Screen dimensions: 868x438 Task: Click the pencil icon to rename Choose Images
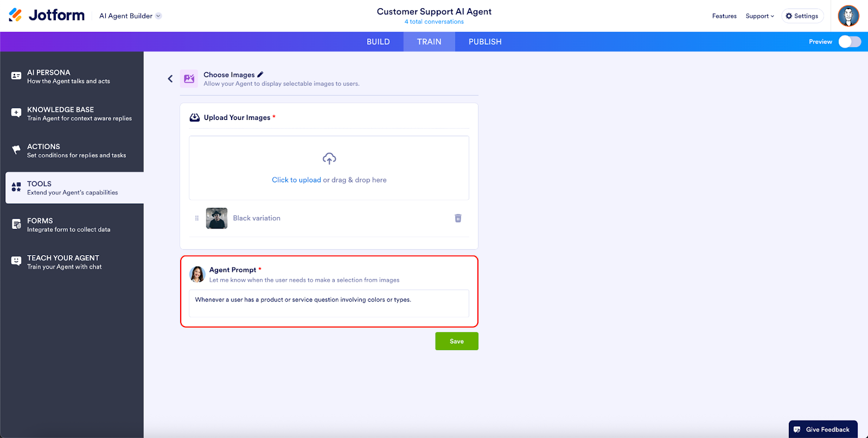coord(260,74)
